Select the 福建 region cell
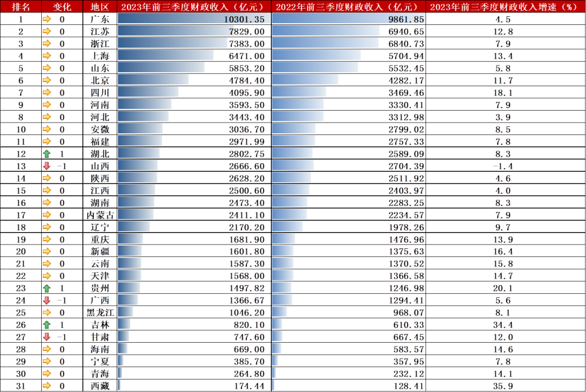Image resolution: width=586 pixels, height=392 pixels. [100, 142]
